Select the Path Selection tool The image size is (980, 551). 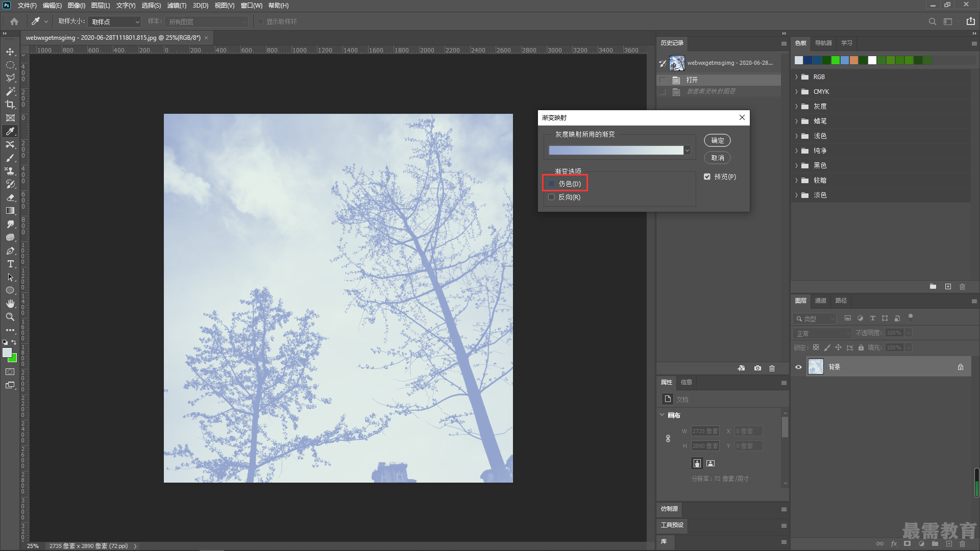10,277
